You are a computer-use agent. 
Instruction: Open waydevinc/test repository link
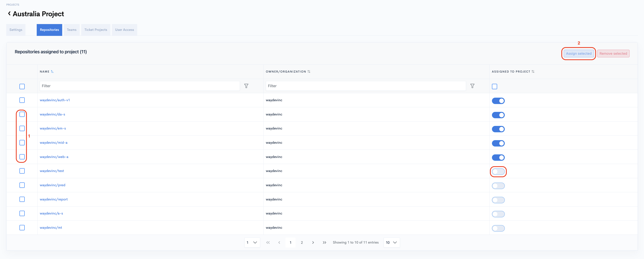pyautogui.click(x=52, y=171)
